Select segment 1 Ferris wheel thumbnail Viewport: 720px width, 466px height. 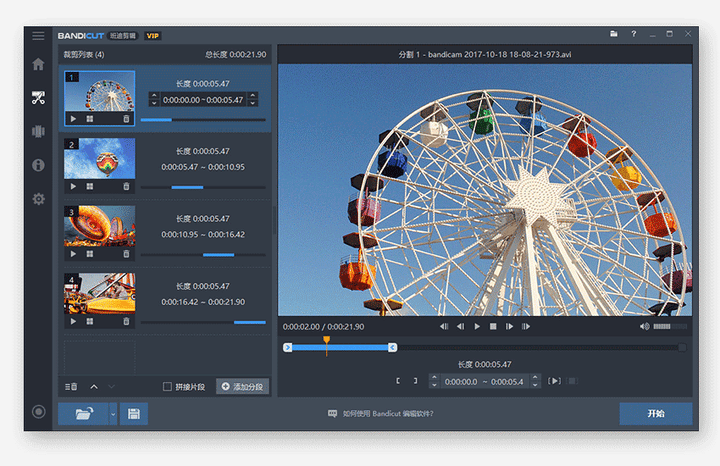(100, 91)
